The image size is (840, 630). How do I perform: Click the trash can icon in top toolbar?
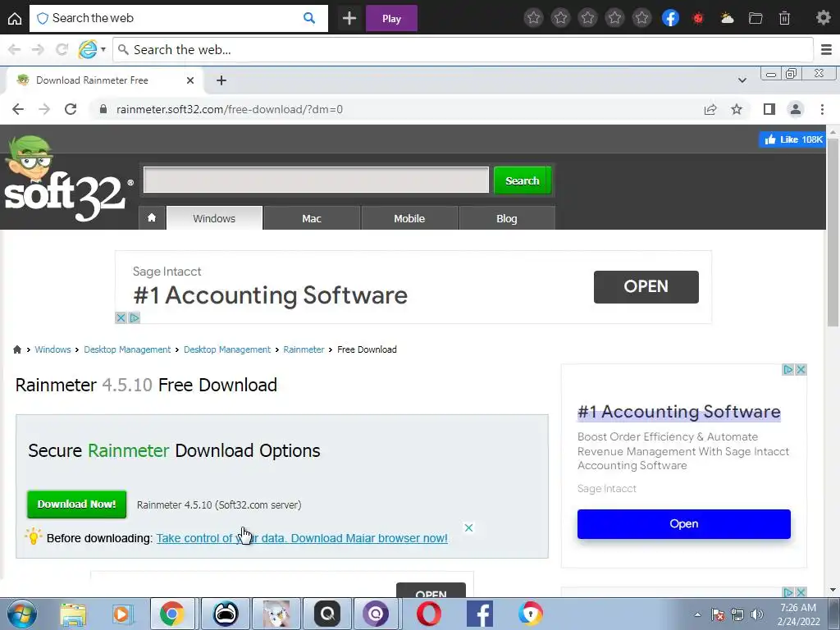click(x=784, y=18)
